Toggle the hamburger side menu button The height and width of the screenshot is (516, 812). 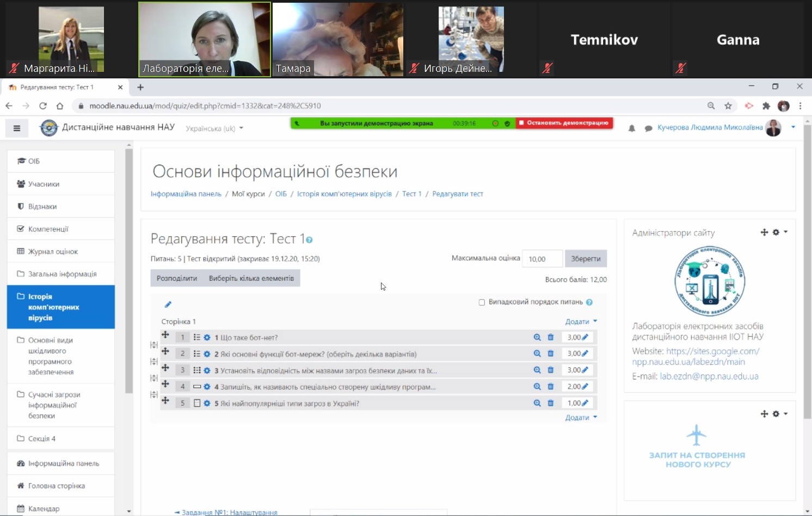click(x=17, y=128)
